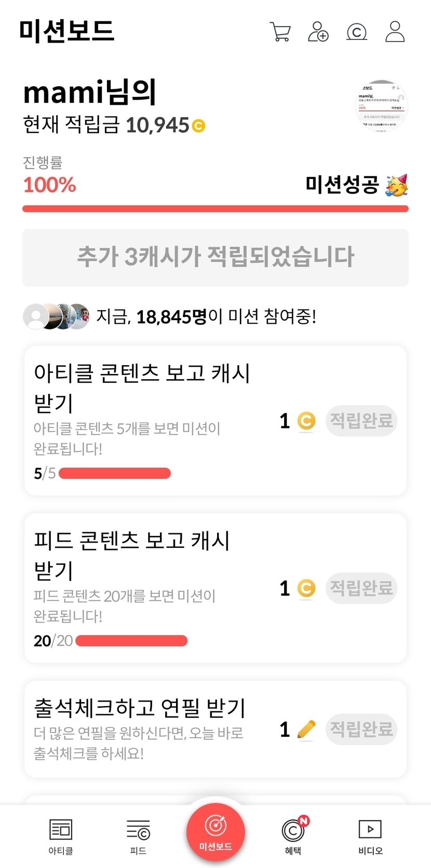The width and height of the screenshot is (431, 868).
Task: Click the red mission progress bar
Action: [x=216, y=209]
